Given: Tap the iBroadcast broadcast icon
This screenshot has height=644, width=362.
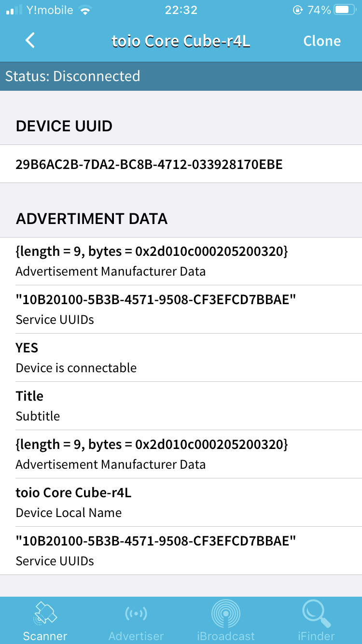Looking at the screenshot, I should click(226, 612).
